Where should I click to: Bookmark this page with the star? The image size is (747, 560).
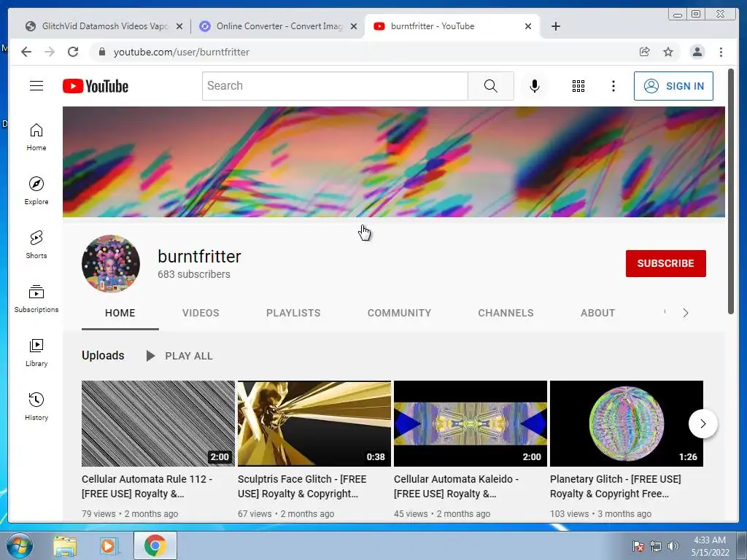point(668,52)
